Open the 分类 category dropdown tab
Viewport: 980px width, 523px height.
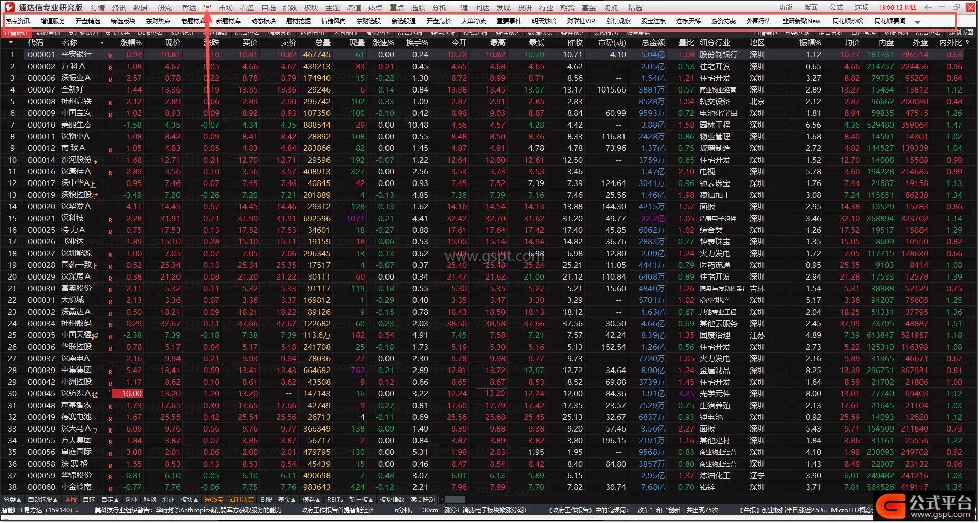[x=12, y=500]
